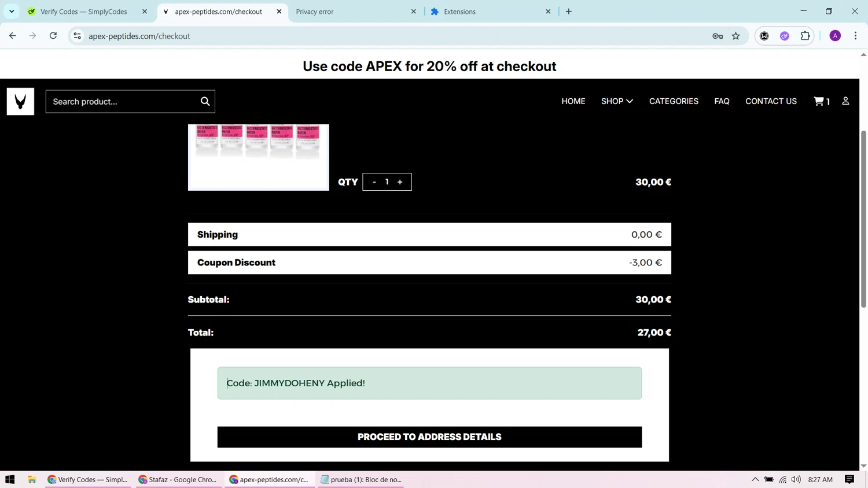
Task: Open CATEGORIES in the navigation
Action: point(674,101)
